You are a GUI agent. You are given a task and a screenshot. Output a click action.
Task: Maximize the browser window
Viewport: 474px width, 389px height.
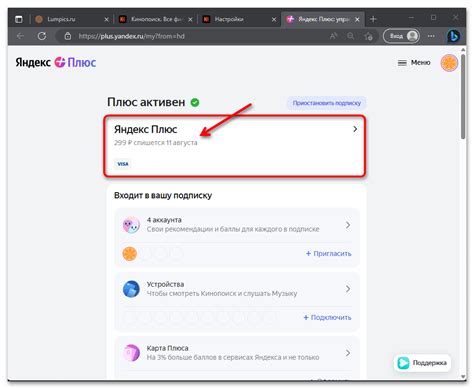coord(433,18)
